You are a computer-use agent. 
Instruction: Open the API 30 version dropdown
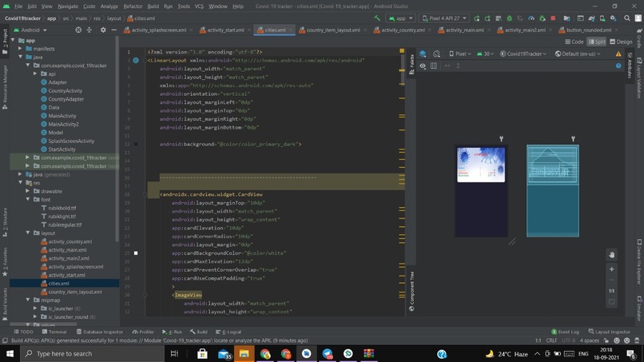pyautogui.click(x=485, y=54)
